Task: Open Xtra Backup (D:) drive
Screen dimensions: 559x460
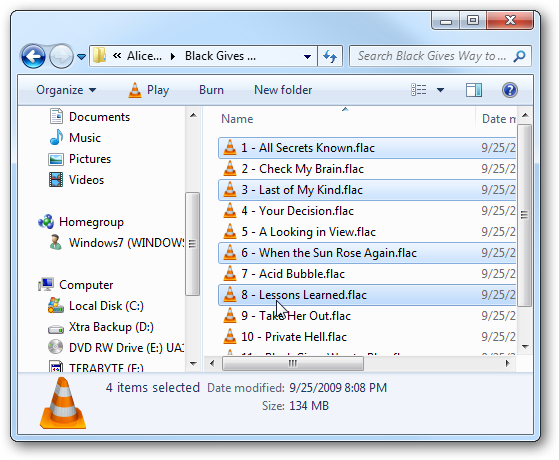Action: [101, 327]
